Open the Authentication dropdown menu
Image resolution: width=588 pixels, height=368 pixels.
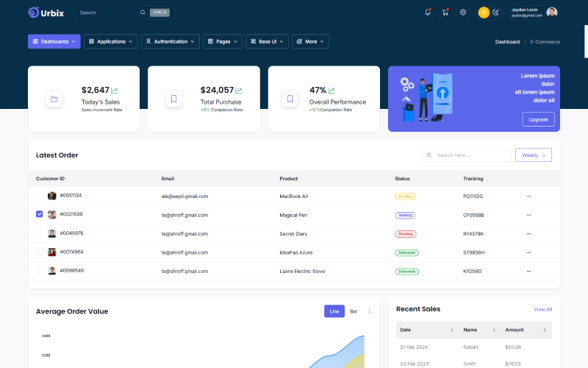(x=170, y=42)
